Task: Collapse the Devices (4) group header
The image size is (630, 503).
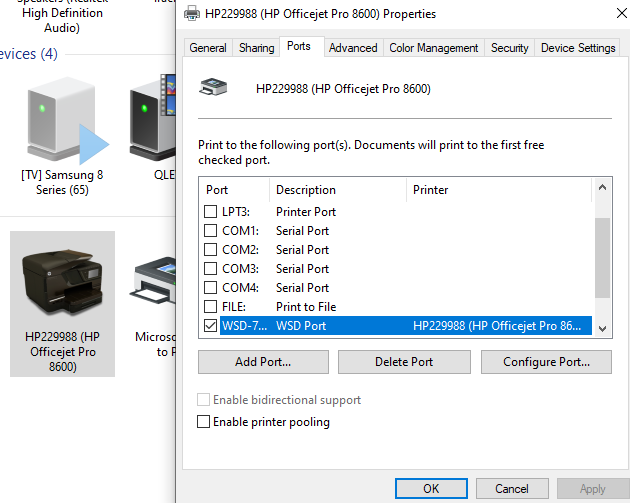Action: coord(29,54)
